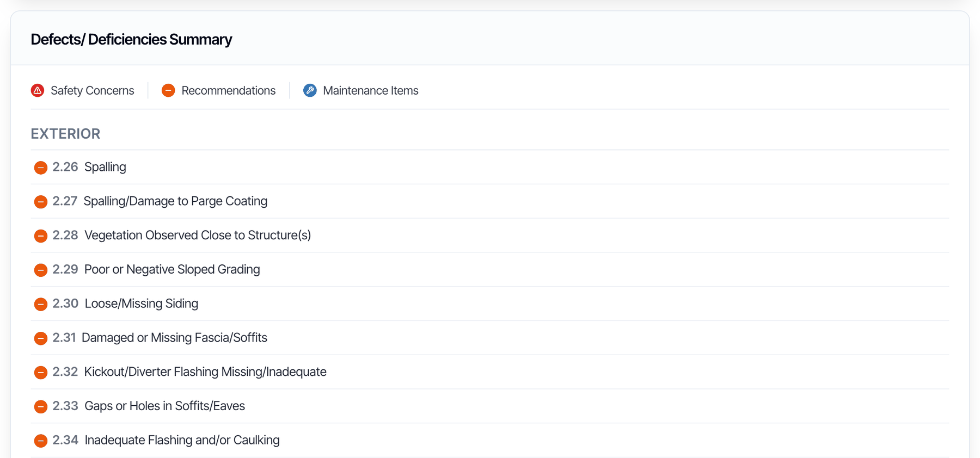The width and height of the screenshot is (980, 458).
Task: Click item number 2.27
Action: tap(65, 201)
